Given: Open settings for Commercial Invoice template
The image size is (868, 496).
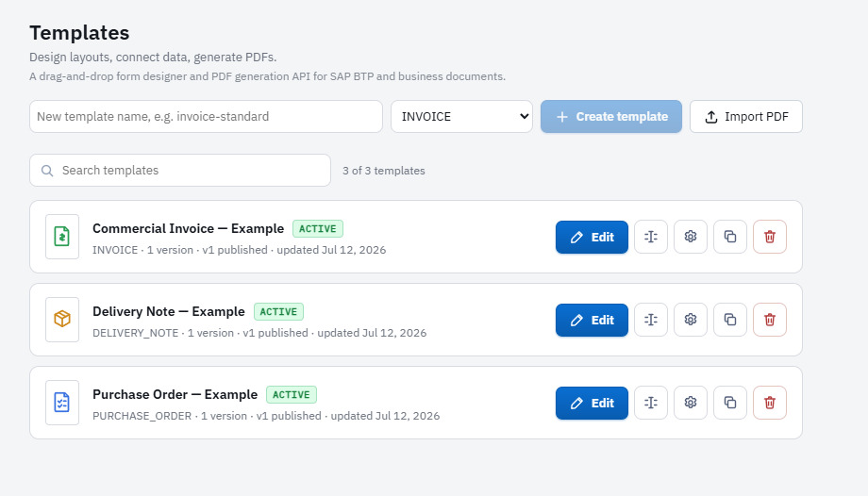Looking at the screenshot, I should [691, 237].
